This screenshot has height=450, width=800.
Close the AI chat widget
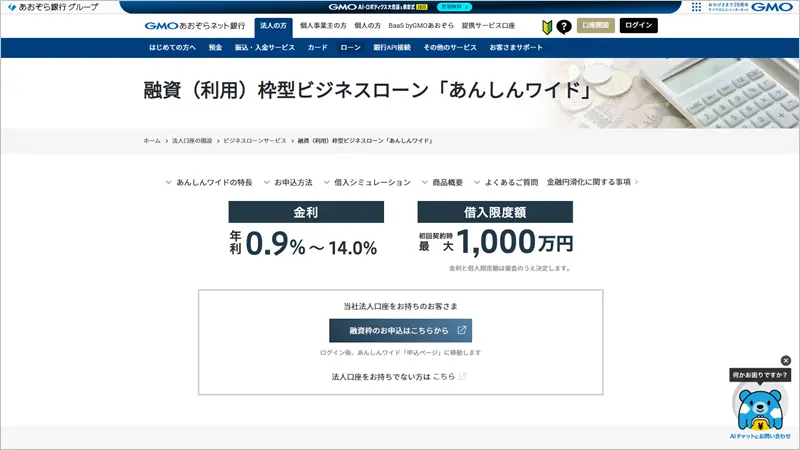click(786, 360)
